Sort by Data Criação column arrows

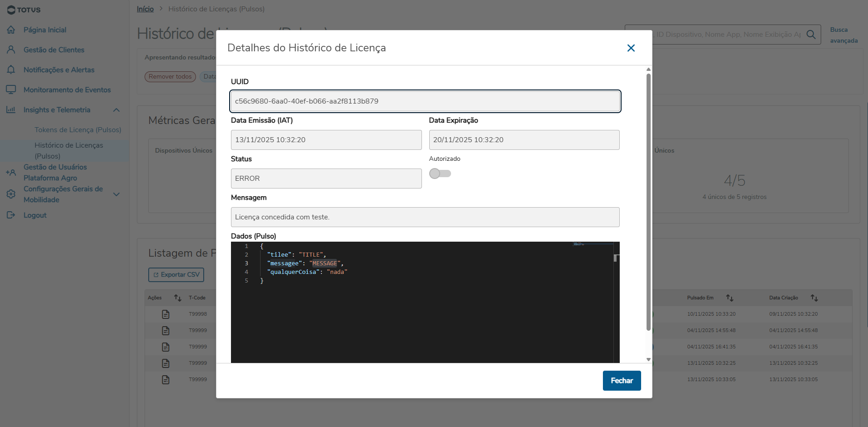814,298
